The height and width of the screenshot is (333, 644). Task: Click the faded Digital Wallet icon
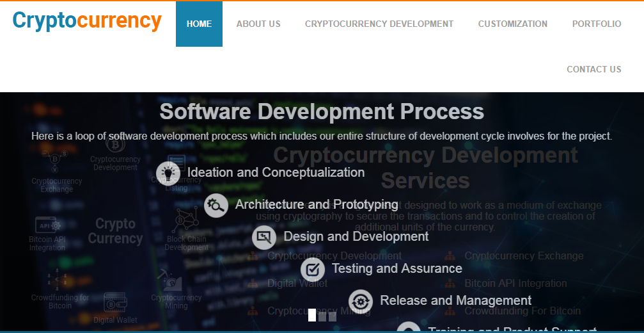click(115, 302)
